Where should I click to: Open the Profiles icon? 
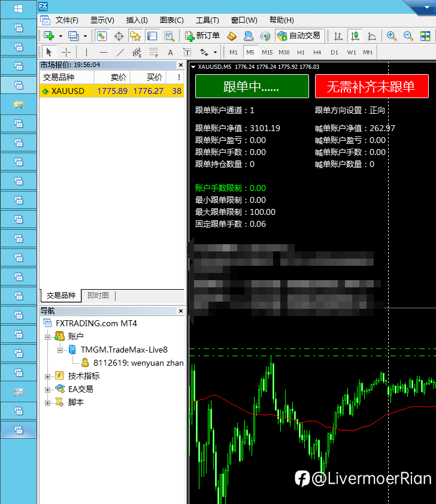73,36
